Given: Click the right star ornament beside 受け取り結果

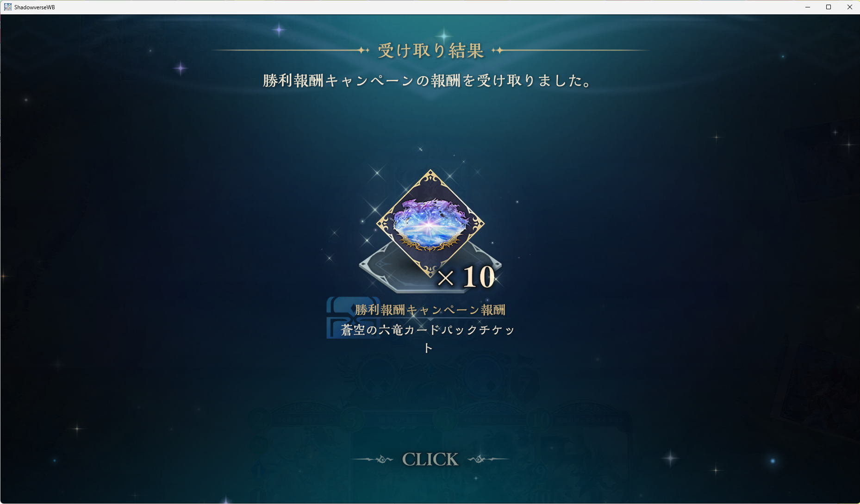Looking at the screenshot, I should [498, 50].
